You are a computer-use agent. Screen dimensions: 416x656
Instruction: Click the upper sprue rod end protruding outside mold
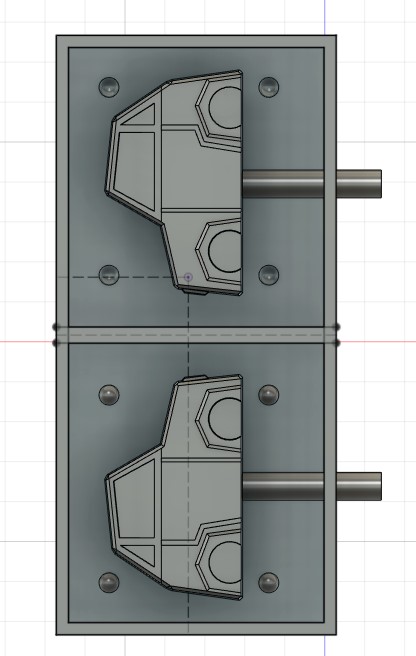pyautogui.click(x=359, y=184)
